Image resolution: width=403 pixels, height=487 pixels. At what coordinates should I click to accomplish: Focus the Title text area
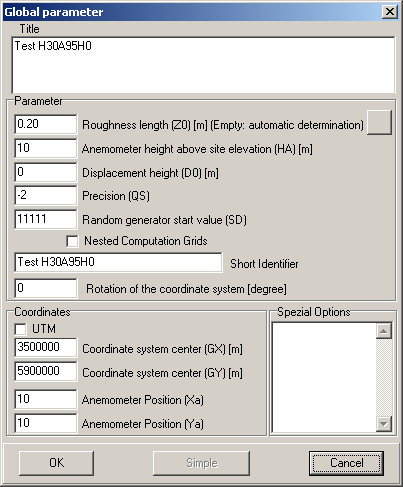click(203, 65)
